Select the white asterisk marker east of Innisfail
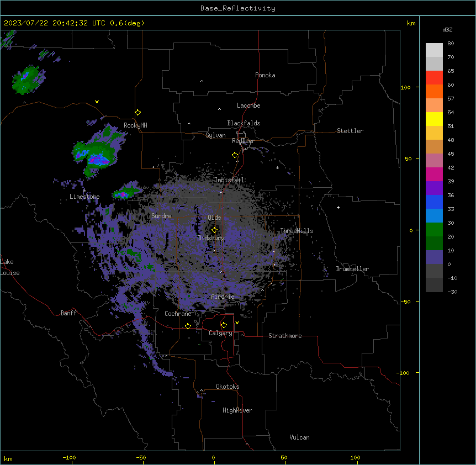Screen dimensions: 476x465 coord(277,168)
